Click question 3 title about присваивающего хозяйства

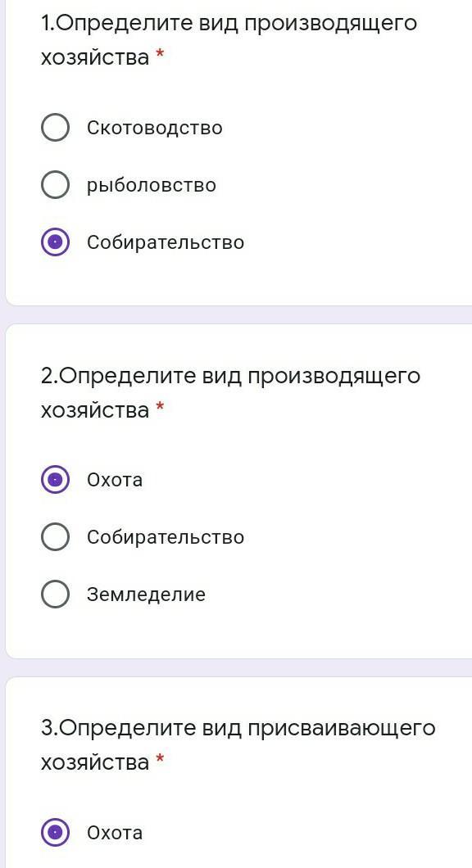tap(238, 745)
